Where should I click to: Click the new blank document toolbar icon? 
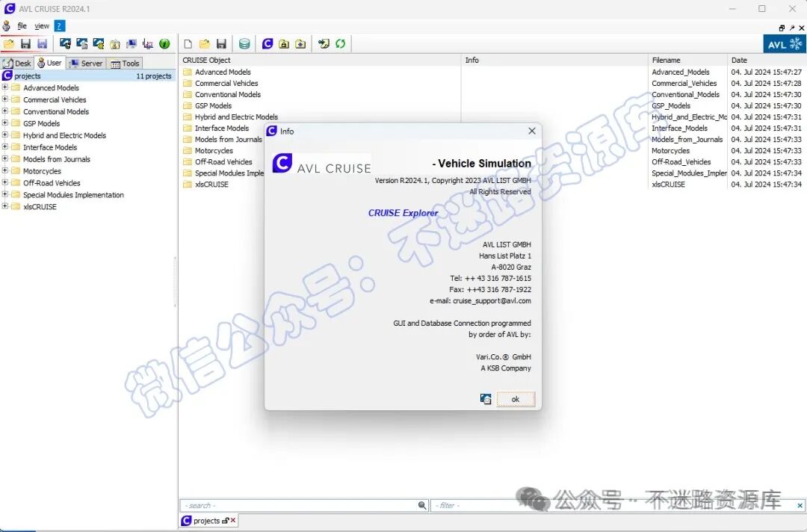point(188,44)
